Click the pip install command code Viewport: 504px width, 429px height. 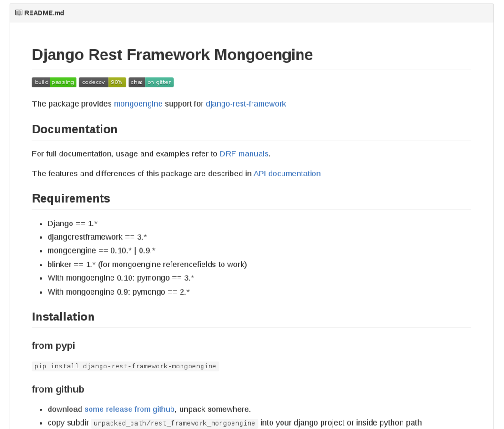coord(125,366)
